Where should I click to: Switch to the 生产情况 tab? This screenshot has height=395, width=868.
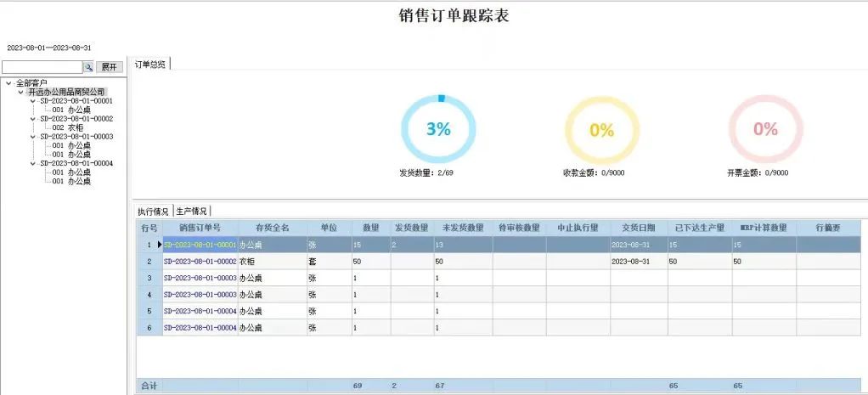tap(192, 211)
